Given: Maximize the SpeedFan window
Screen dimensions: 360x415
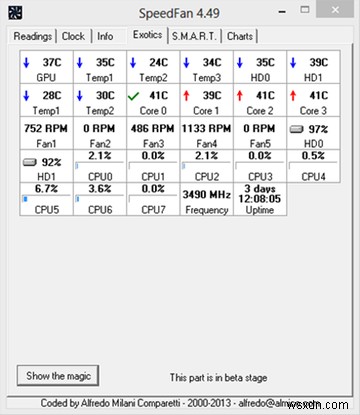Looking at the screenshot, I should click(x=305, y=10).
